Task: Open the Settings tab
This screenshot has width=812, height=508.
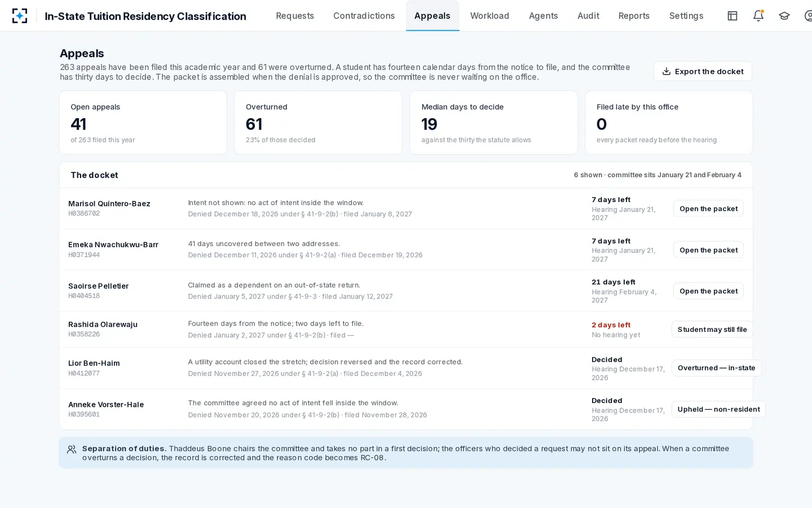Action: coord(686,16)
